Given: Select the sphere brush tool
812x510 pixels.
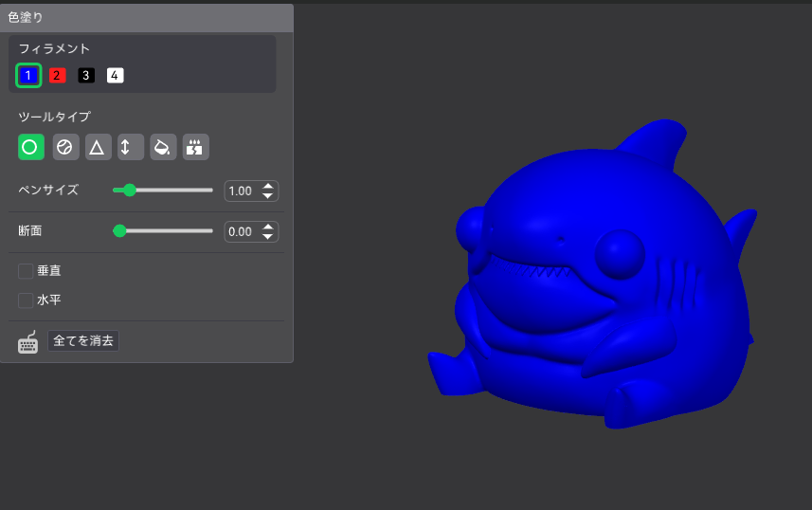Looking at the screenshot, I should click(65, 147).
